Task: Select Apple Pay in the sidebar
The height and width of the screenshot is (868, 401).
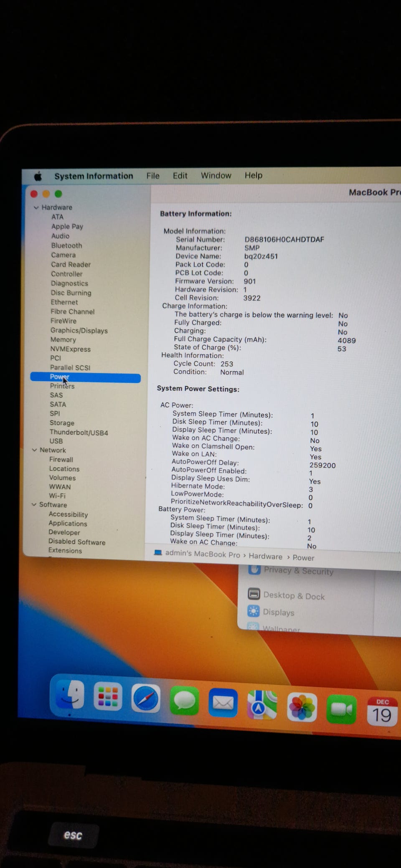Action: tap(67, 226)
